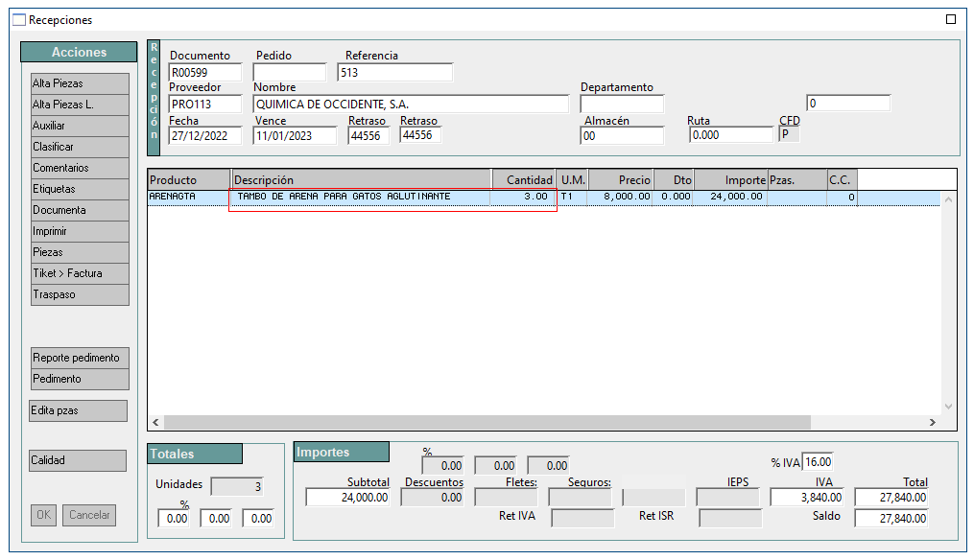This screenshot has height=560, width=974.
Task: Select the Referencia field containing 513
Action: pyautogui.click(x=395, y=73)
